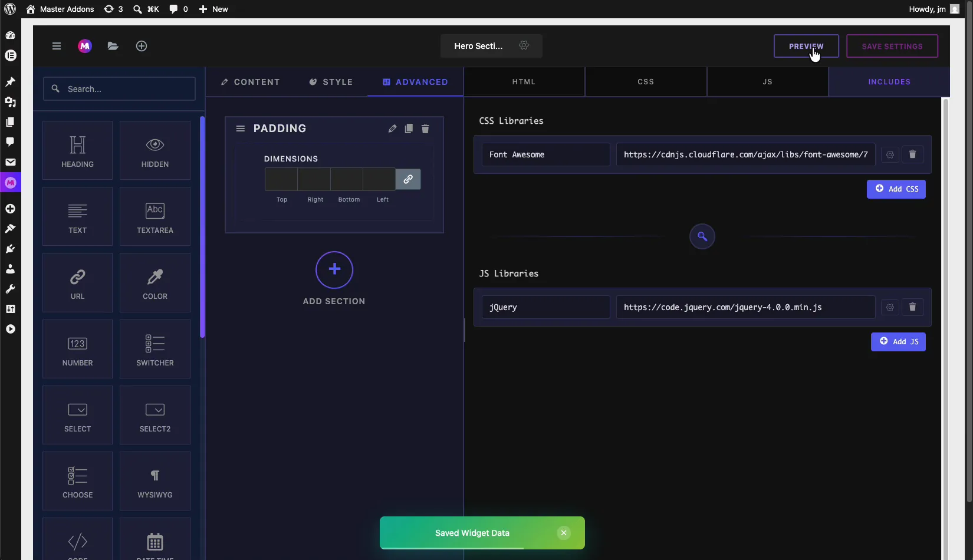This screenshot has height=560, width=973.
Task: Duplicate the Padding section
Action: pos(409,129)
